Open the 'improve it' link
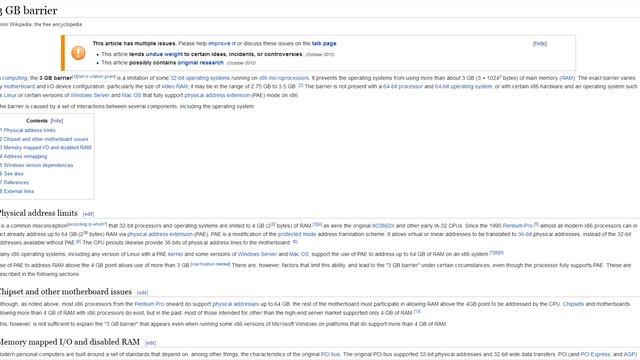The image size is (640, 360). point(222,44)
